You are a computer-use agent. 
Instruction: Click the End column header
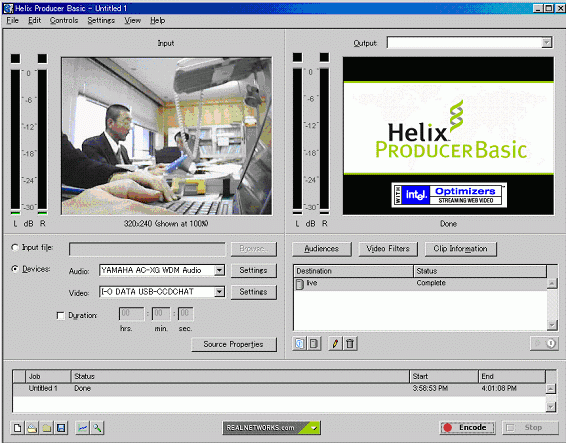[x=512, y=376]
